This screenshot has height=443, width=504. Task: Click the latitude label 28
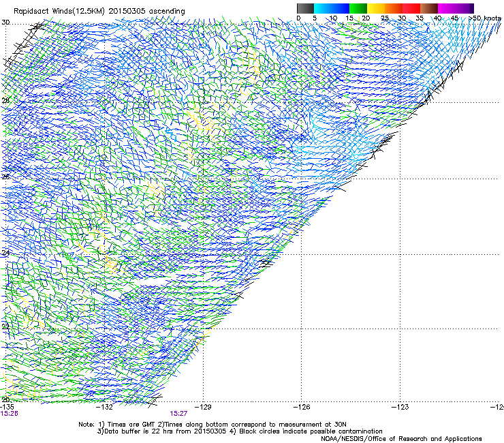tap(5, 101)
